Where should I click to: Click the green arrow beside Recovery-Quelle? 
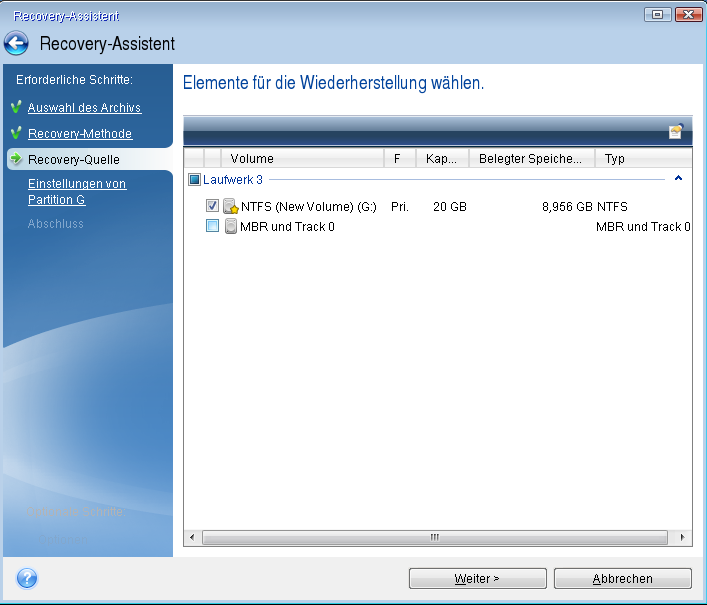point(16,159)
